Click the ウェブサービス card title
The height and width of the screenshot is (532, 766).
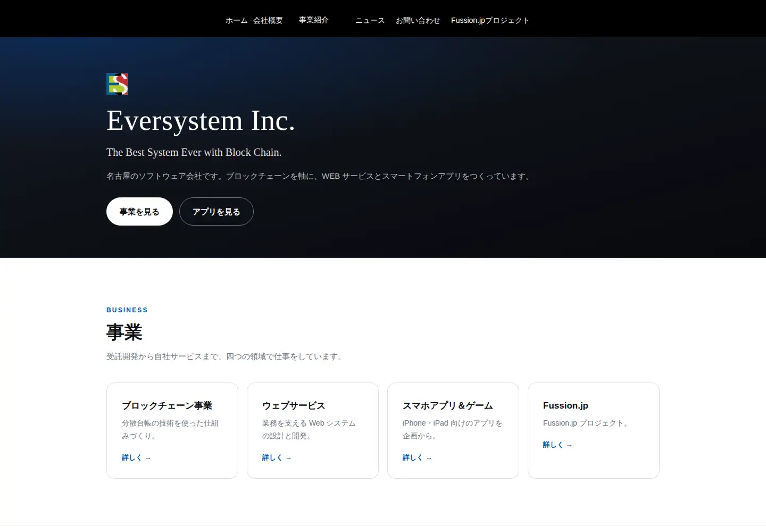pyautogui.click(x=294, y=406)
